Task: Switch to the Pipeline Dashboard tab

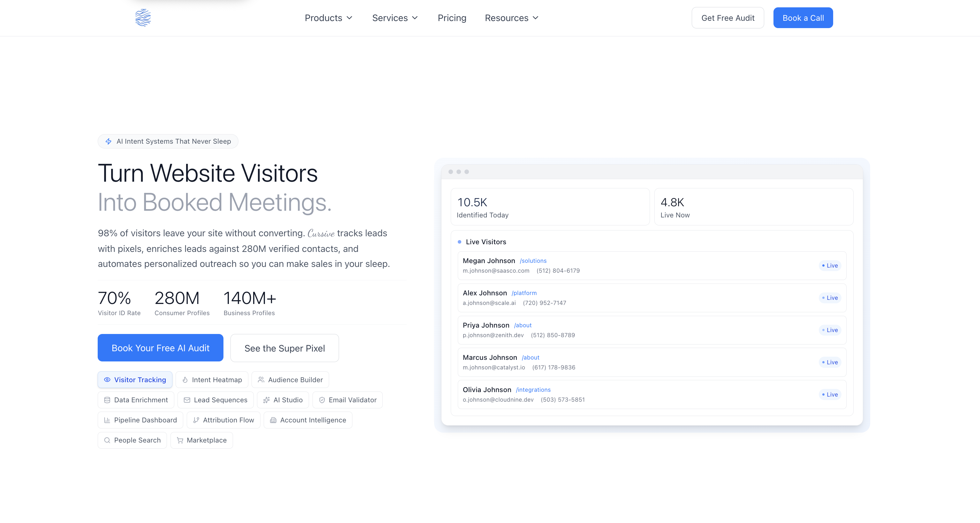Action: pyautogui.click(x=140, y=420)
